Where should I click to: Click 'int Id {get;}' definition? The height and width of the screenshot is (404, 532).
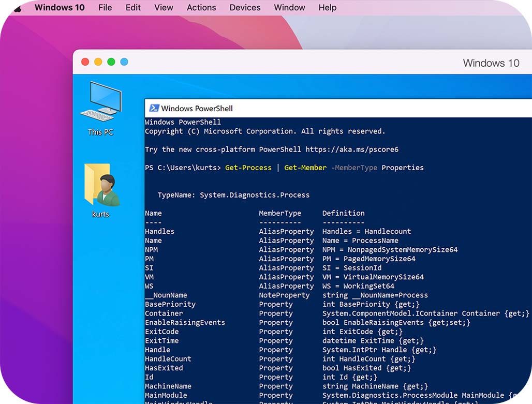[x=350, y=377]
